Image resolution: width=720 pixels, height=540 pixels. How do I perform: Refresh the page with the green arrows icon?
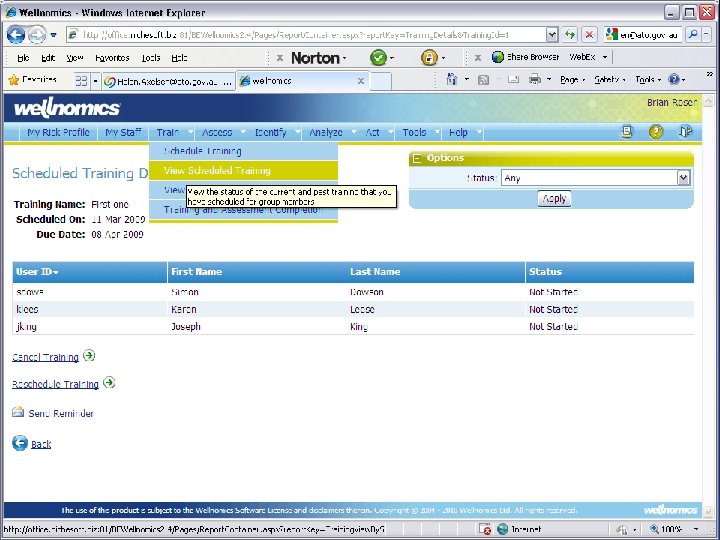tap(570, 34)
